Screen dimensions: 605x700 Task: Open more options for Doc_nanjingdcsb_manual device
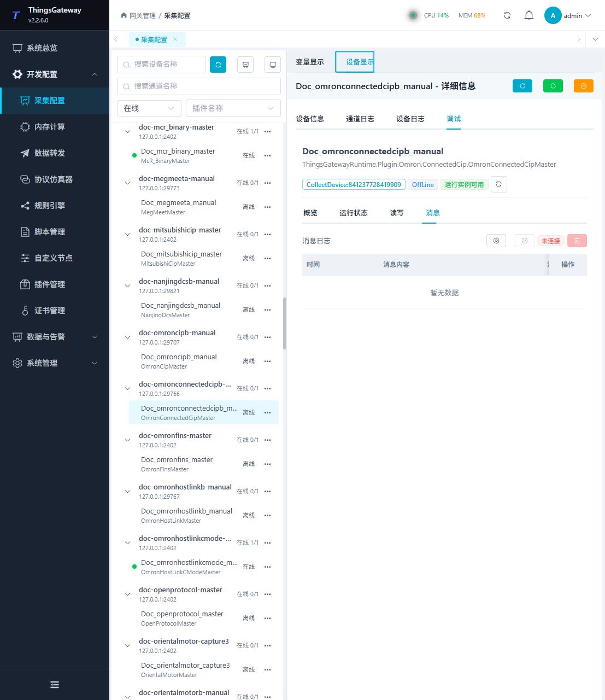point(268,310)
